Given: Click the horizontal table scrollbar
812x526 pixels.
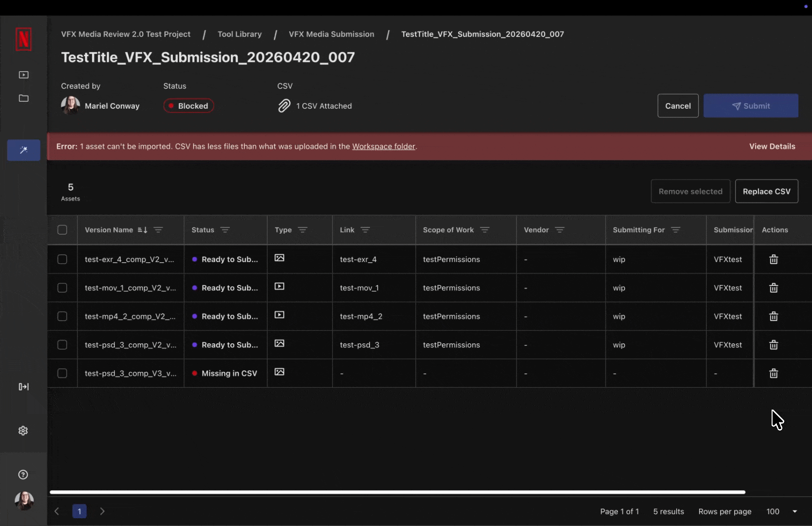Looking at the screenshot, I should 397,492.
